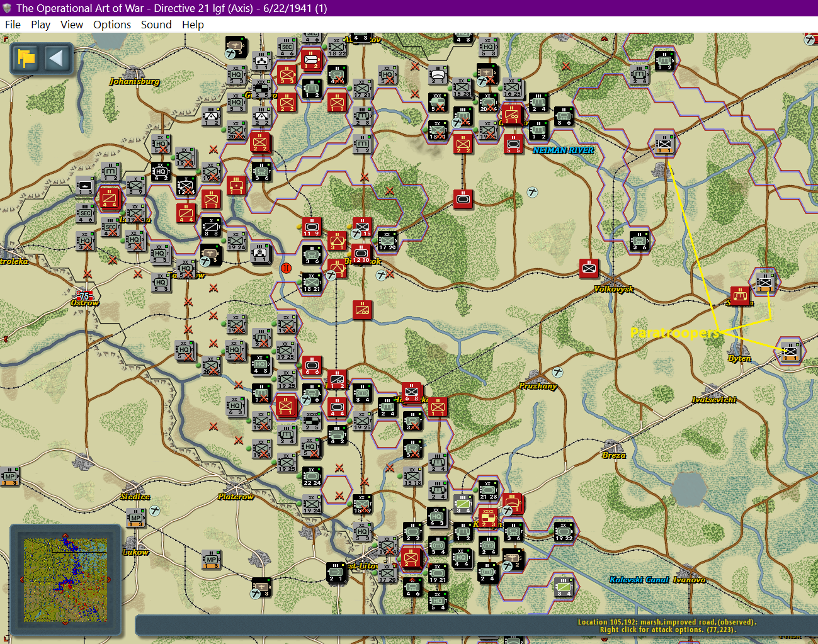Select the gray 16-25 infantry division
The image size is (818, 644).
pyautogui.click(x=512, y=89)
